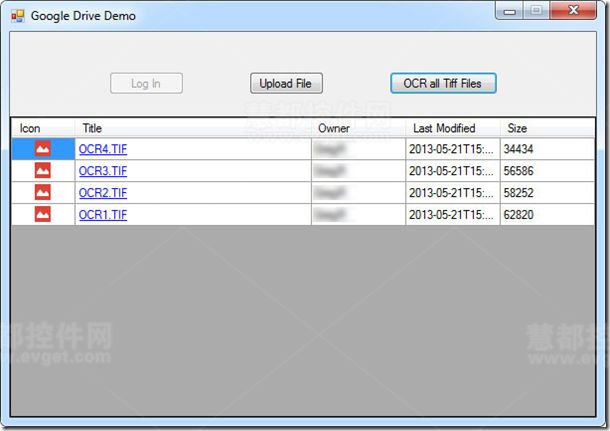Sort by the Owner column header
Viewport: 610px width, 431px height.
pyautogui.click(x=358, y=128)
